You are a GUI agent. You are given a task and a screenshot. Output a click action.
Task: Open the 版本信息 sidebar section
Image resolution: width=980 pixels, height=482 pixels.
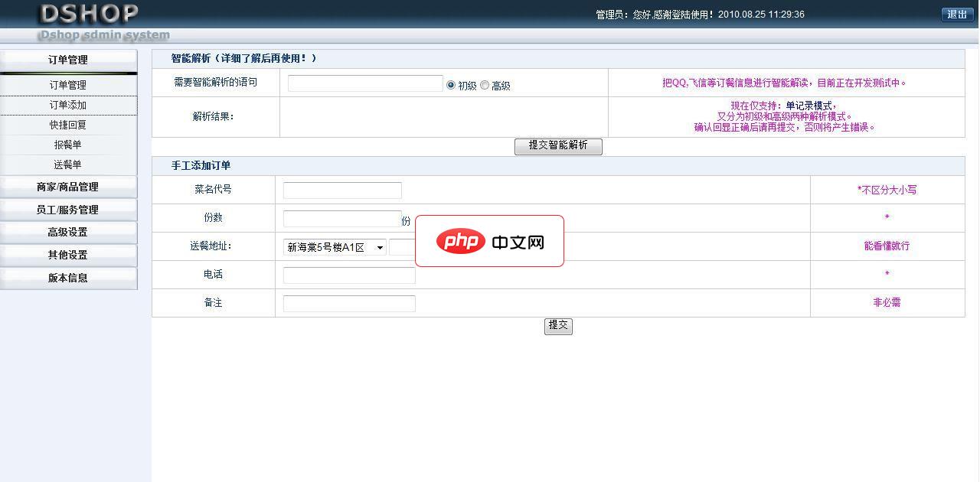click(x=68, y=278)
